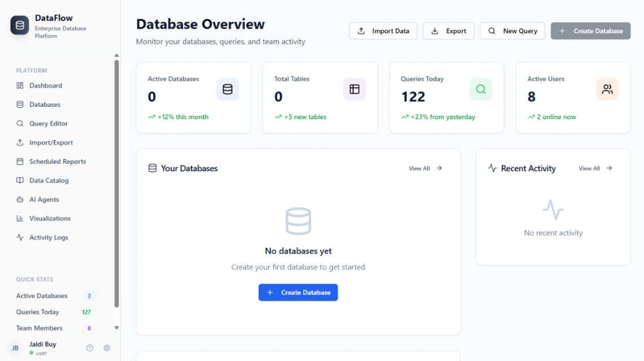The height and width of the screenshot is (361, 644).
Task: Click the Activity Logs pulse icon
Action: click(x=20, y=237)
